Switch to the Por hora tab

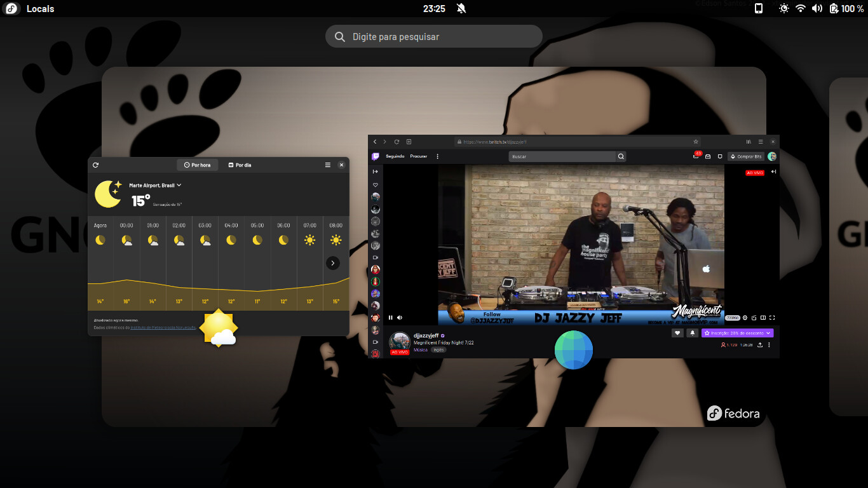[x=197, y=165]
